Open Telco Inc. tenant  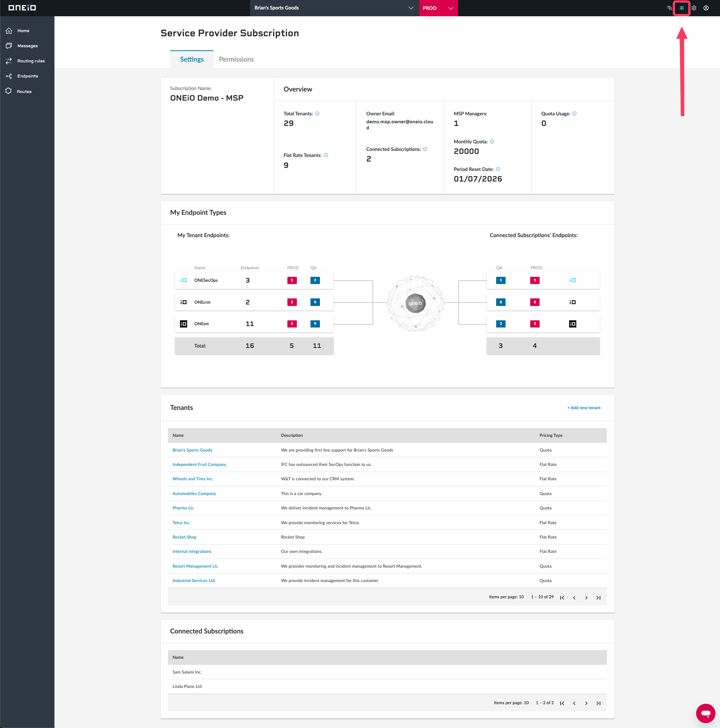[x=182, y=523]
